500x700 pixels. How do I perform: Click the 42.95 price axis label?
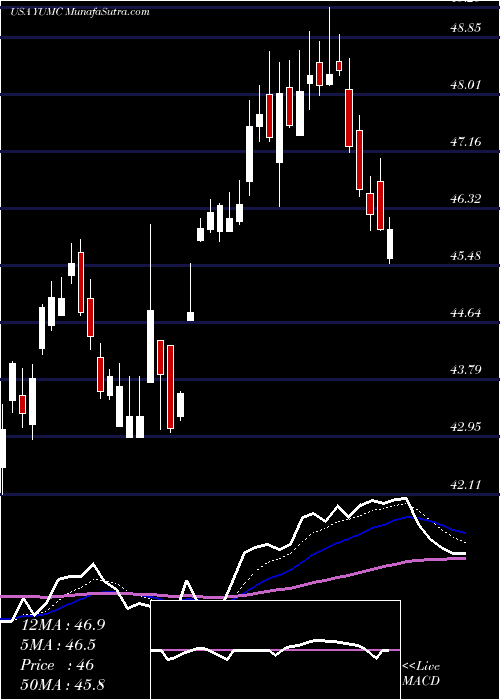click(466, 427)
